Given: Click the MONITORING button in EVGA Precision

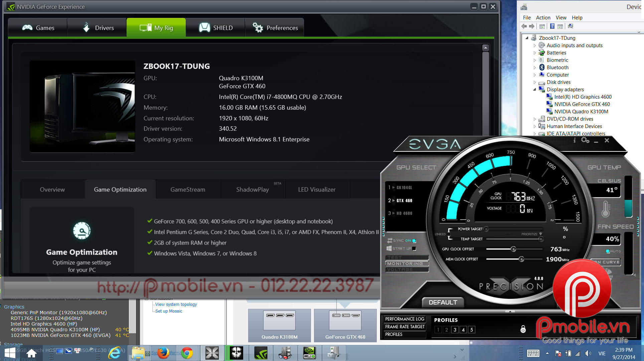Looking at the screenshot, I should pos(407,264).
